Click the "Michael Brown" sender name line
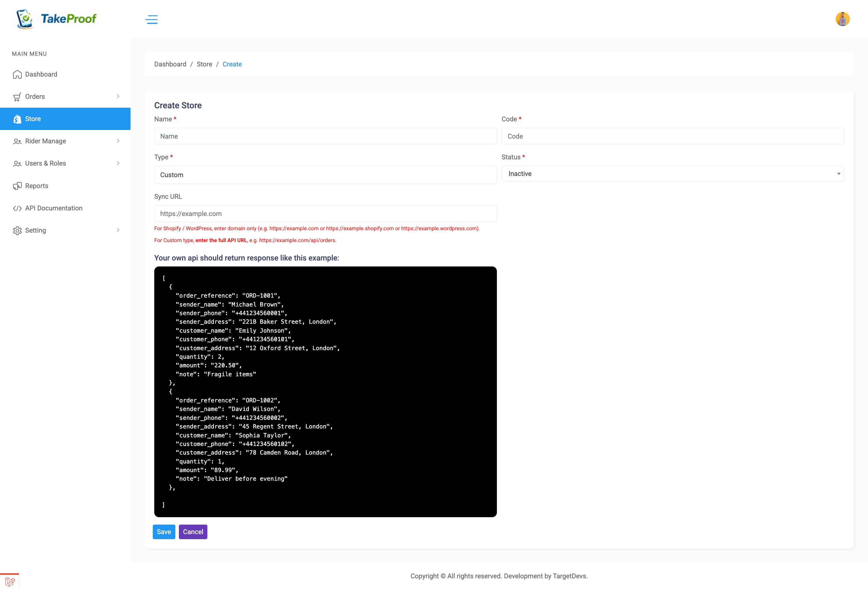868x589 pixels. coord(230,305)
